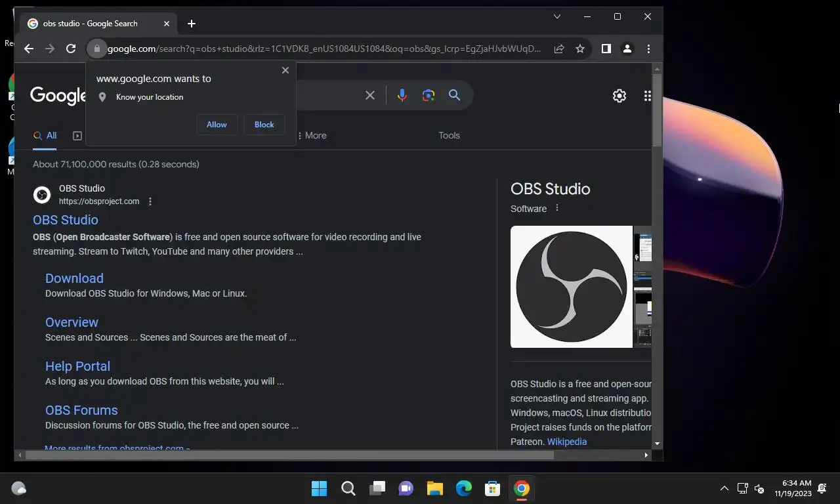Open the Windows Start menu

click(x=320, y=488)
